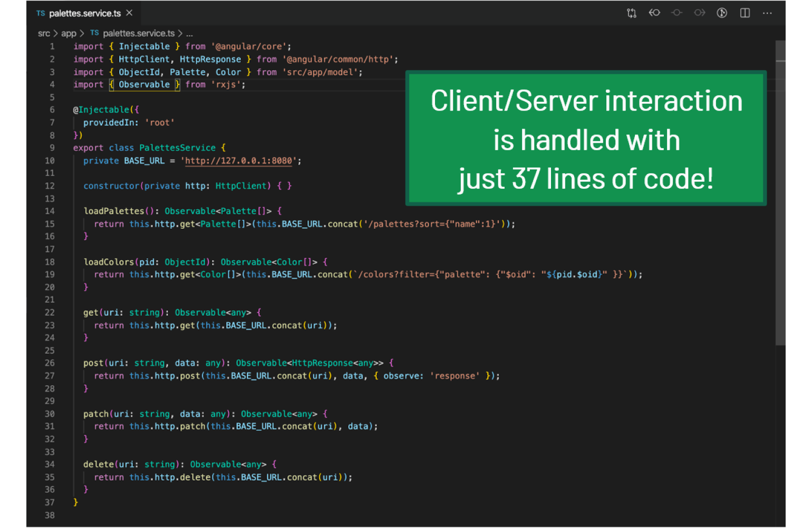Click line number 26 in the gutter

pos(50,363)
